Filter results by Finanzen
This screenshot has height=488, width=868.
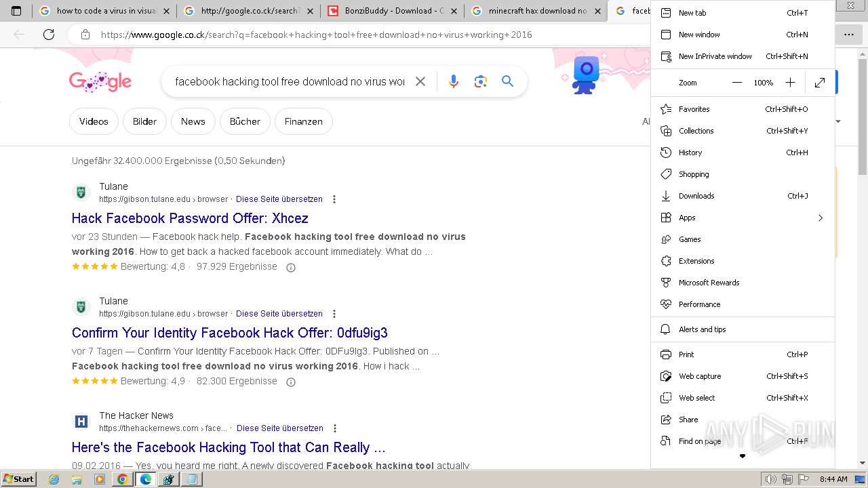303,121
